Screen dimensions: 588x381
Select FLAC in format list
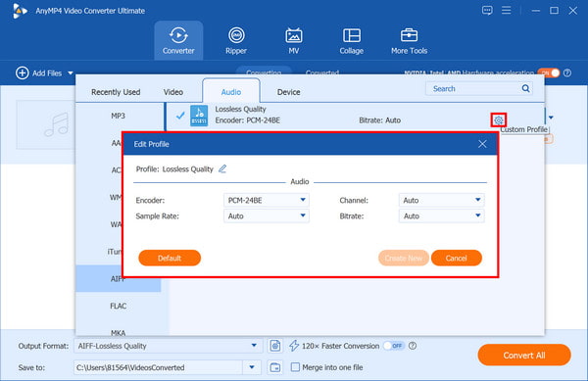(x=119, y=306)
